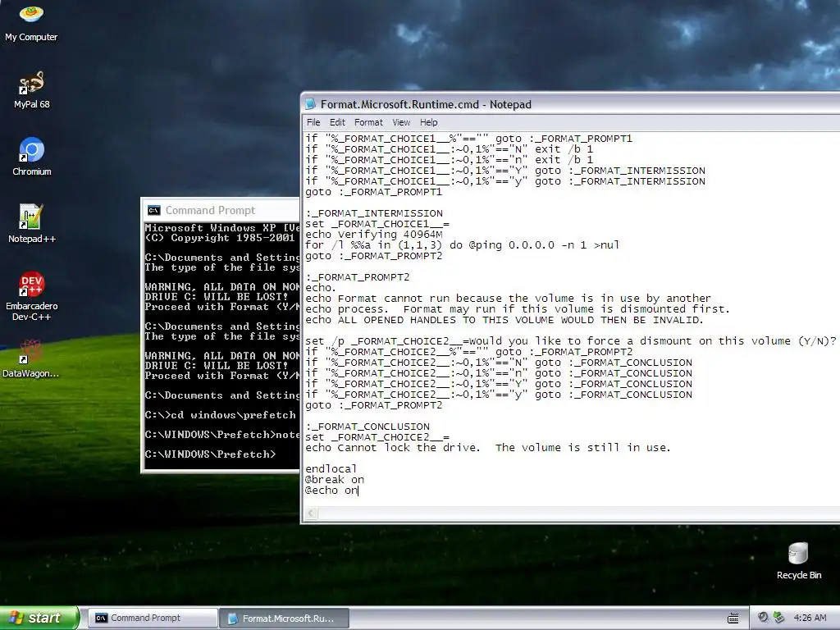Place the cursor on the ':_FORMAT_INTERMISSION' label line

tap(374, 213)
